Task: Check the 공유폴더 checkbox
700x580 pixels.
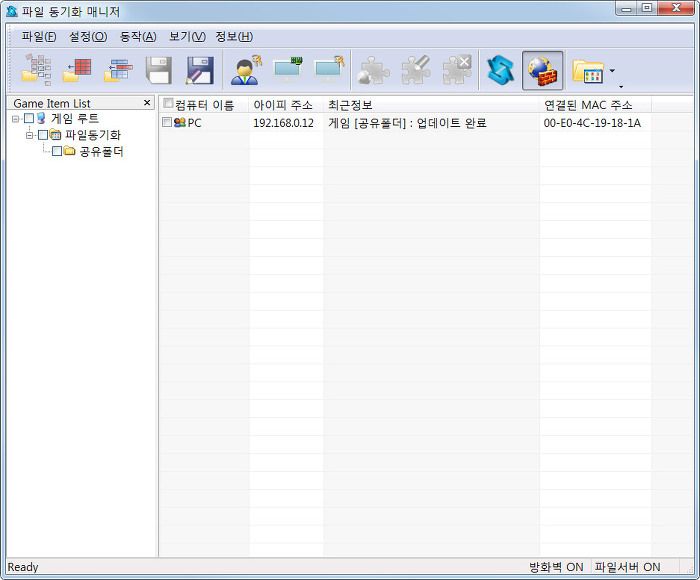Action: click(x=57, y=151)
